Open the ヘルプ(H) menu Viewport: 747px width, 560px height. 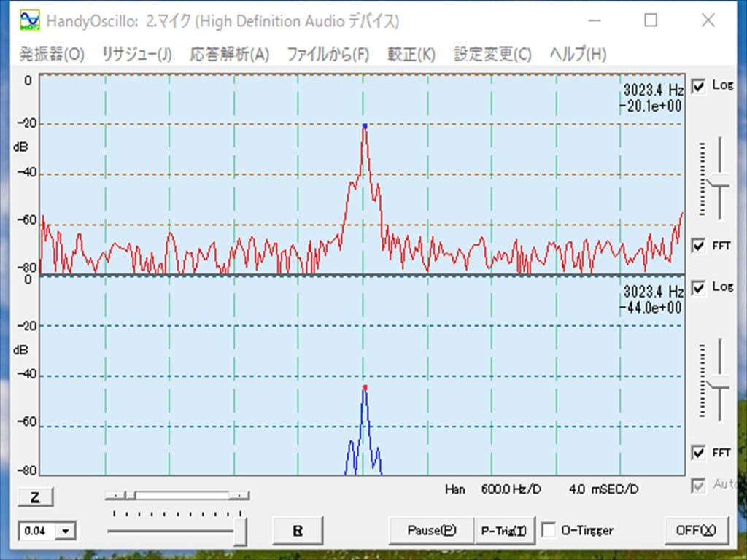[x=578, y=54]
